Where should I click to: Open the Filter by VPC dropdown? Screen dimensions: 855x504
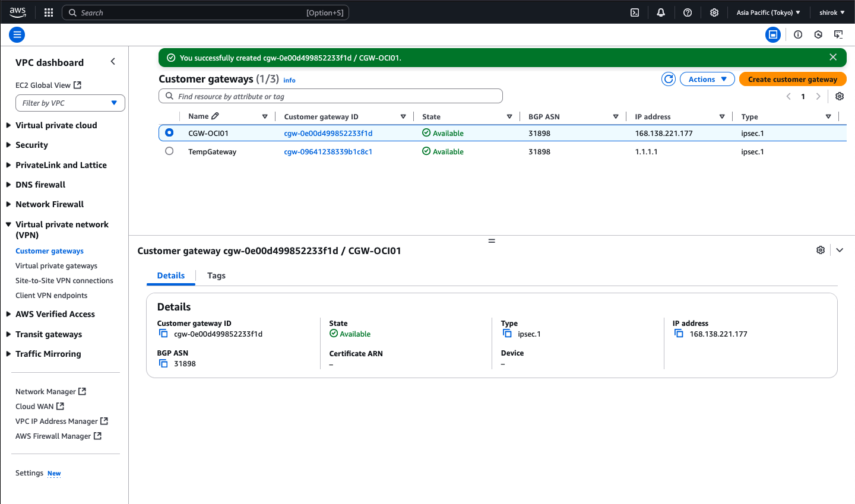click(70, 103)
